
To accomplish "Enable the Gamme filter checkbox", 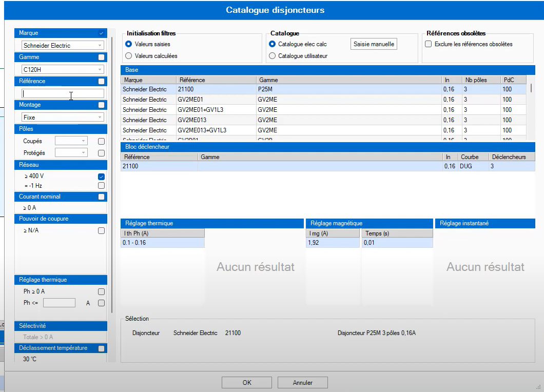I will click(x=102, y=57).
